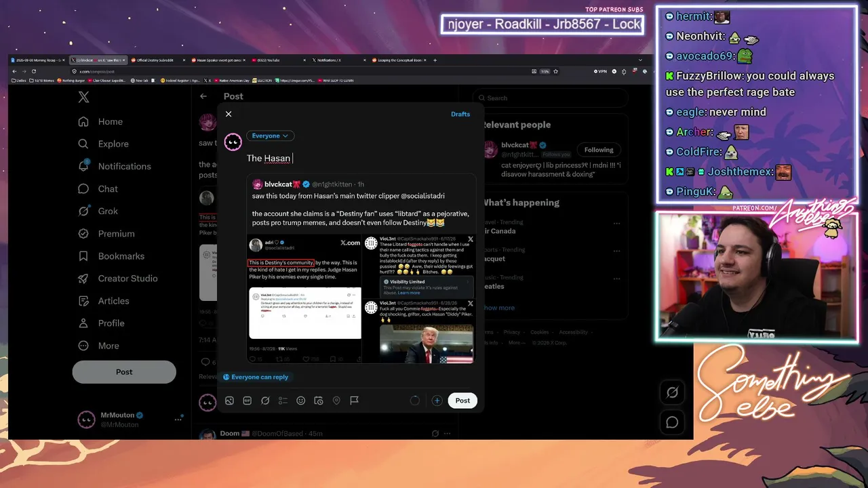The height and width of the screenshot is (488, 868).
Task: Open MrMouton account switcher options
Action: click(x=178, y=420)
